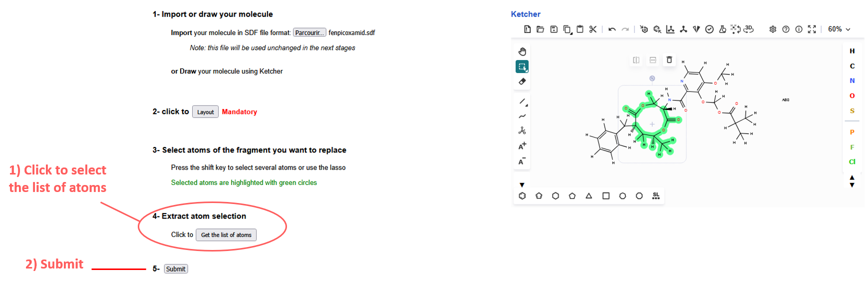This screenshot has height=283, width=868.
Task: Toggle the Charge Plus tool
Action: pyautogui.click(x=522, y=146)
